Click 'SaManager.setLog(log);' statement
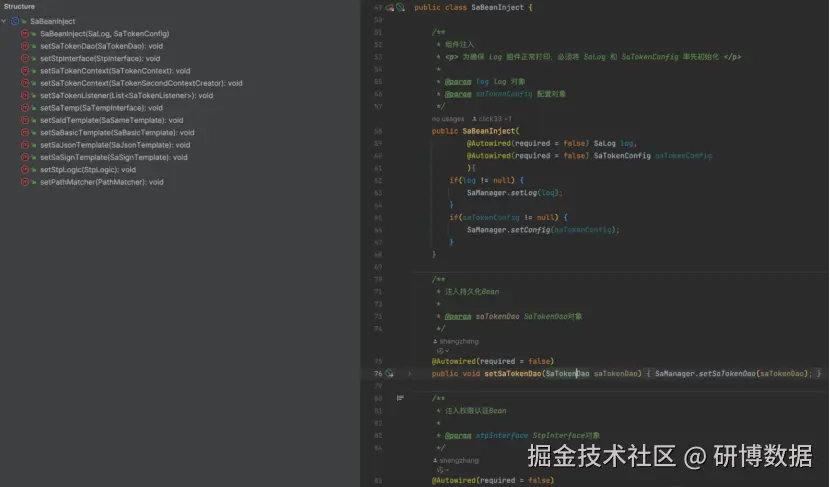 [x=515, y=193]
